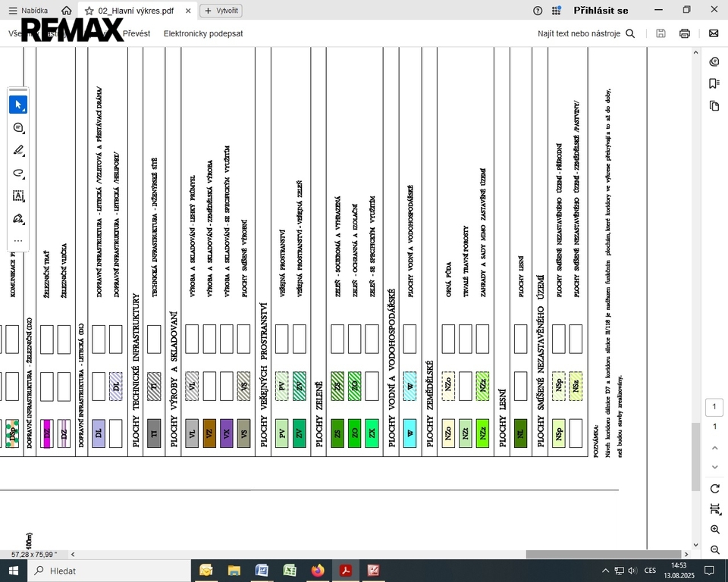Open the Nabídka hamburger menu
Screen dimensions: 728x582
click(x=12, y=11)
